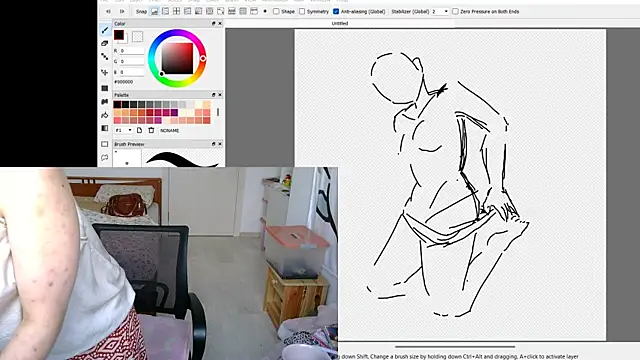The height and width of the screenshot is (360, 640).
Task: Pick the purple swatch in the Palette
Action: (x=174, y=112)
